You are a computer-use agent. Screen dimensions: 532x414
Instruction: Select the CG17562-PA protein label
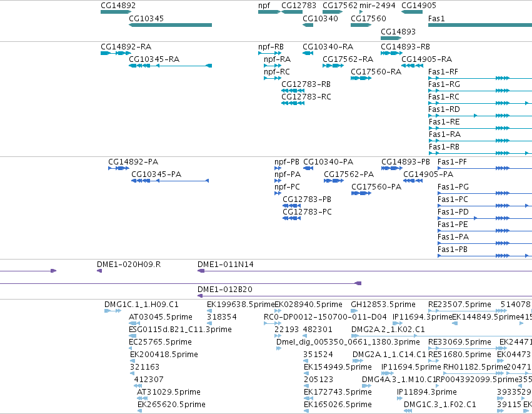tap(349, 174)
